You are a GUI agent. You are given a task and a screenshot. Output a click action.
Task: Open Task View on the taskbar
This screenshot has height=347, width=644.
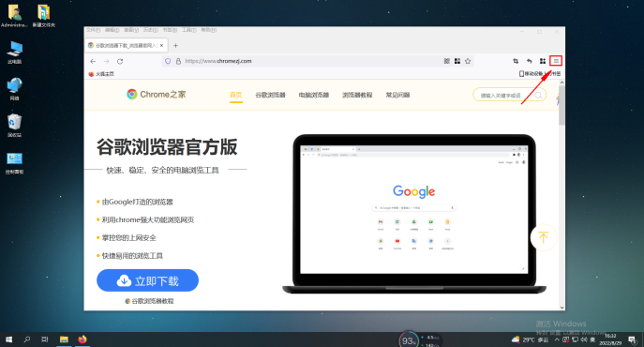[x=45, y=339]
